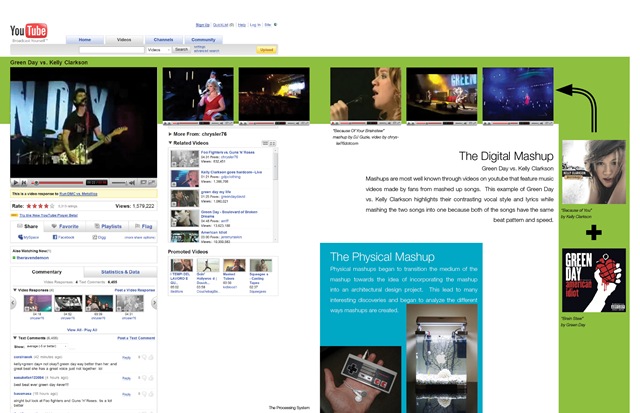Switch Related Videos to grid view icon
The height and width of the screenshot is (413, 640).
273,143
